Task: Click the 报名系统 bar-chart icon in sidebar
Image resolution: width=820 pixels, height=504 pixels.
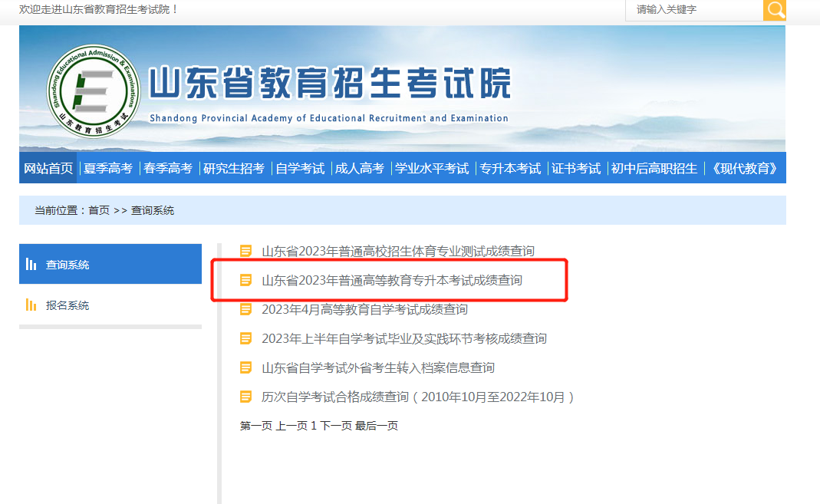Action: point(31,305)
